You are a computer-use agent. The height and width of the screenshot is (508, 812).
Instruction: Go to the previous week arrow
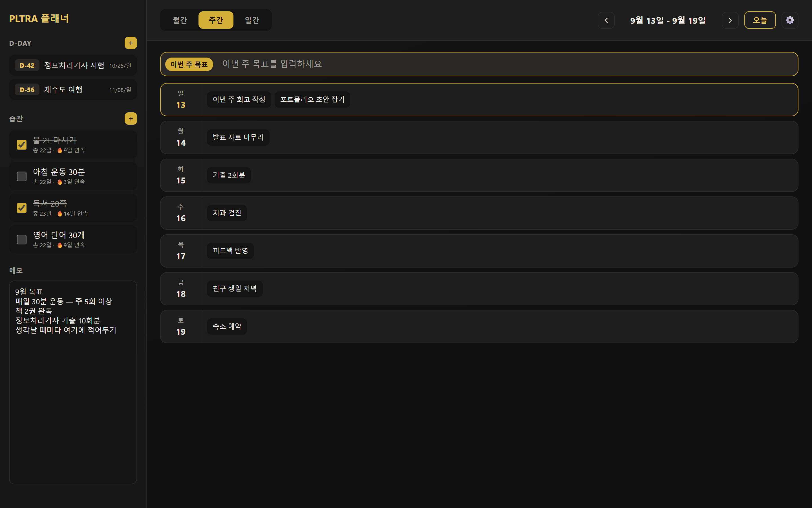point(606,20)
